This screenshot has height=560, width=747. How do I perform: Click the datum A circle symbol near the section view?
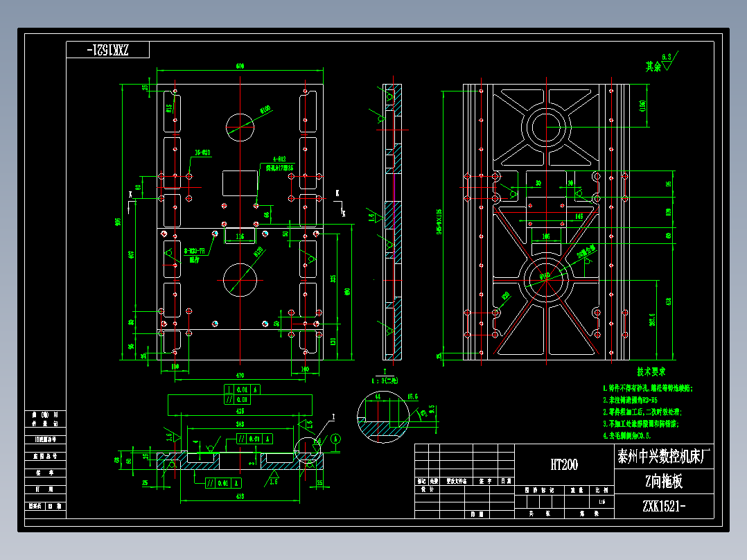coord(335,439)
